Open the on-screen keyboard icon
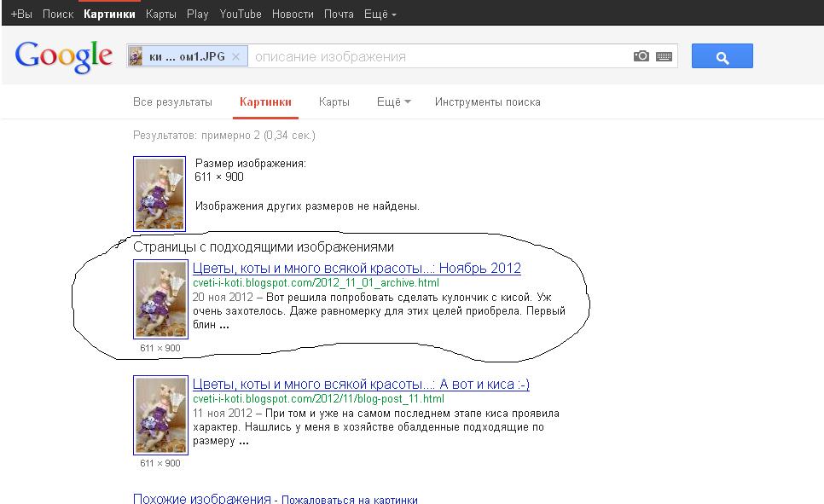This screenshot has height=504, width=824. pyautogui.click(x=664, y=56)
